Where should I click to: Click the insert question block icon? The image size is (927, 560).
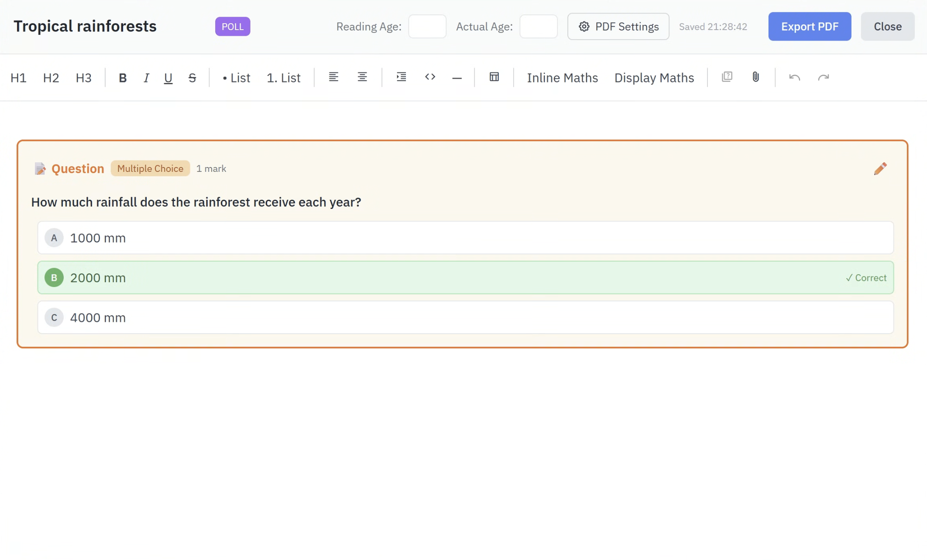727,77
